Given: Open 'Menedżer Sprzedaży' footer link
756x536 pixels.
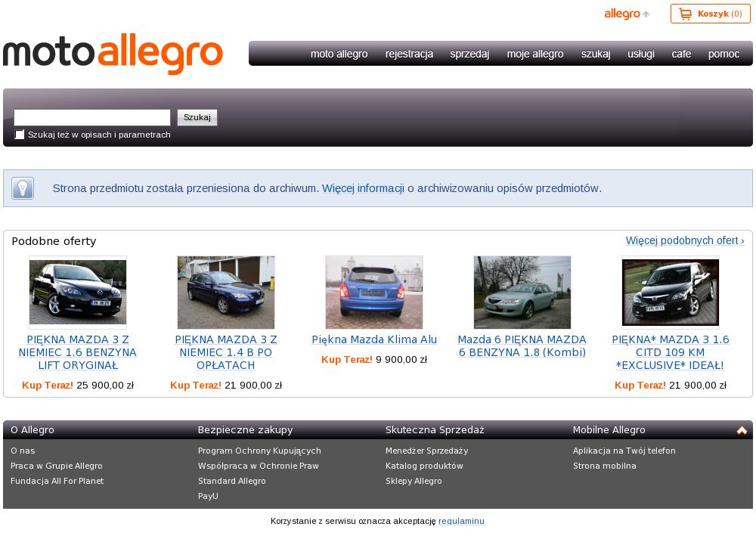Looking at the screenshot, I should pos(426,451).
